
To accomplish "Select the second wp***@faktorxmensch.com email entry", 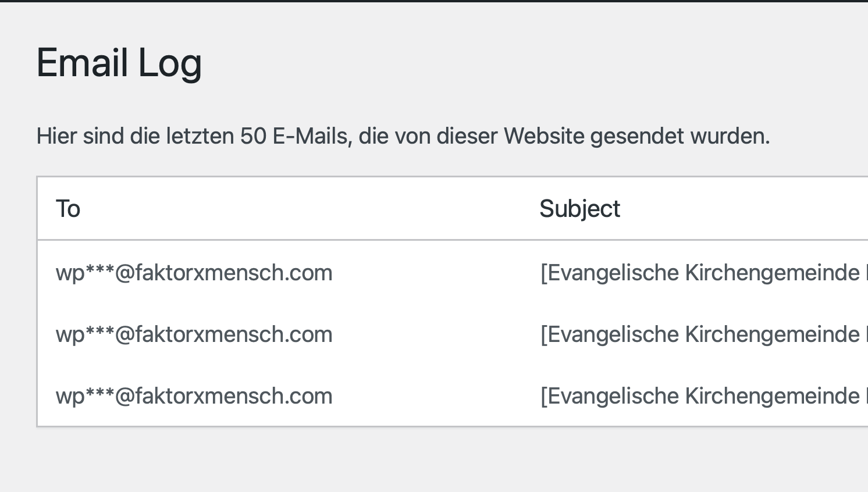I will 194,334.
